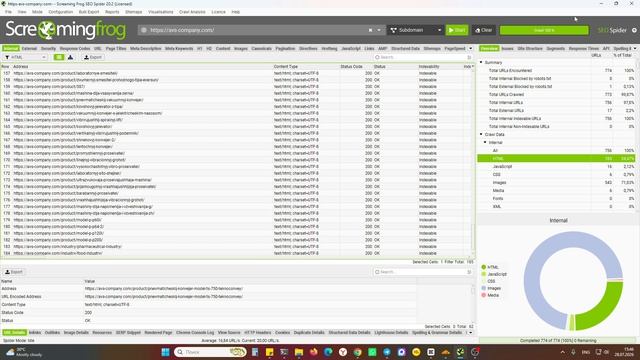
Task: Switch to the Canonicals tab
Action: [262, 49]
